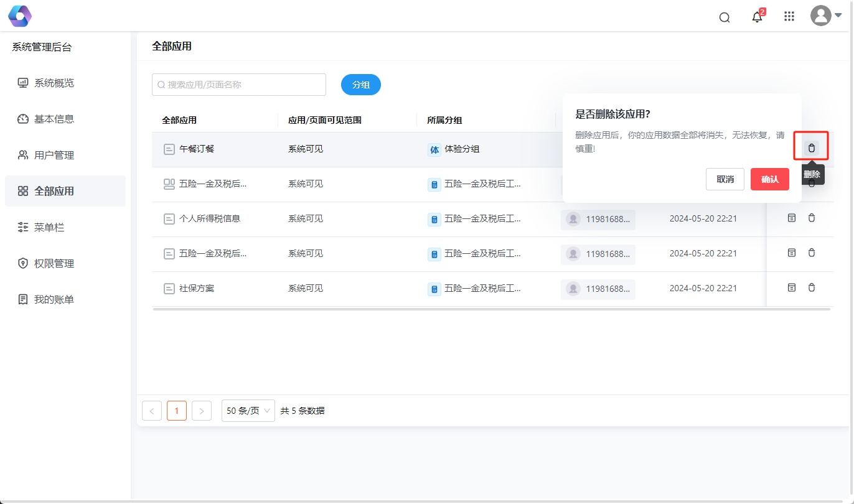Screen dimensions: 854x504
Task: Open 我的账单 in the sidebar
Action: coord(54,299)
